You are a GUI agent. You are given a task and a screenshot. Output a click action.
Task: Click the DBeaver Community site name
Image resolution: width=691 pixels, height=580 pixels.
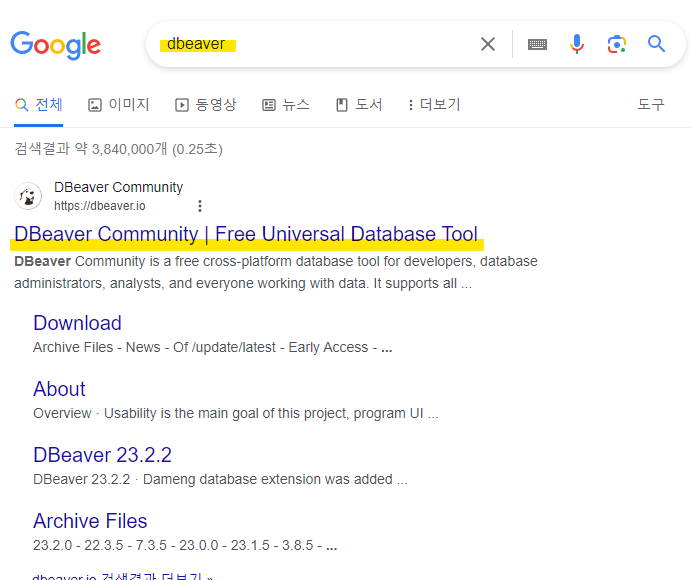118,187
